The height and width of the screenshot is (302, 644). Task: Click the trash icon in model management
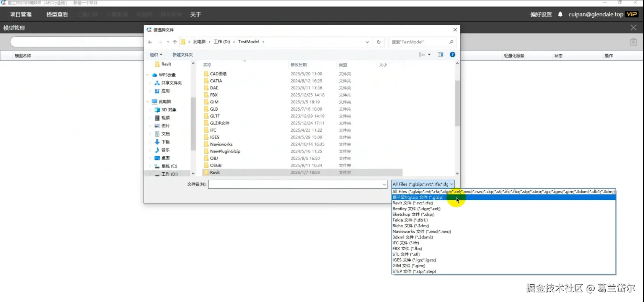point(633,42)
